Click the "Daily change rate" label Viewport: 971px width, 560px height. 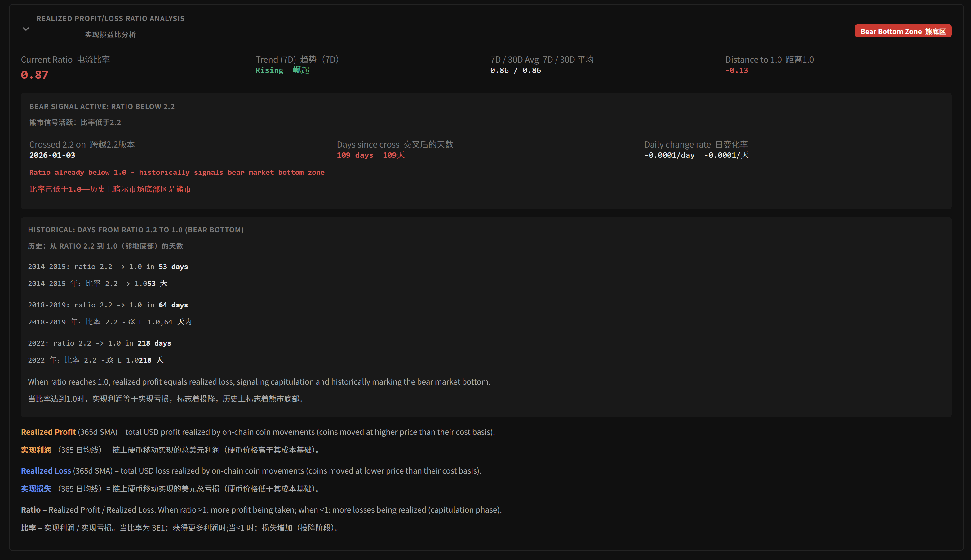tap(677, 145)
